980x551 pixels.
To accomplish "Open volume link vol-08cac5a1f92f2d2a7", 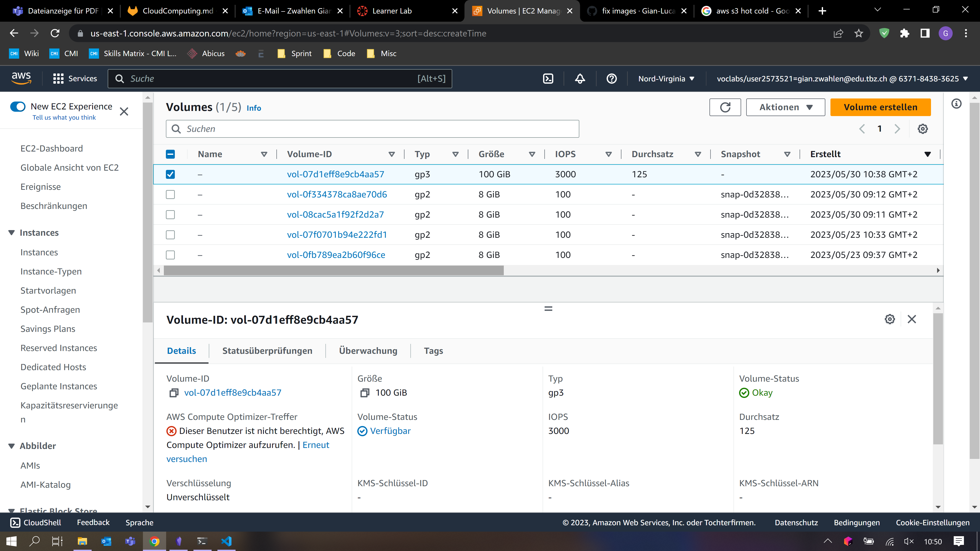I will pos(335,215).
